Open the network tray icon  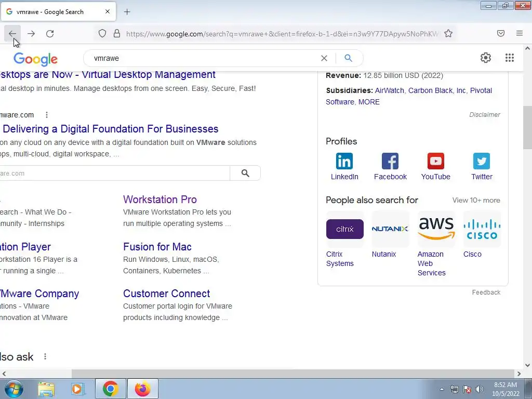(x=454, y=389)
